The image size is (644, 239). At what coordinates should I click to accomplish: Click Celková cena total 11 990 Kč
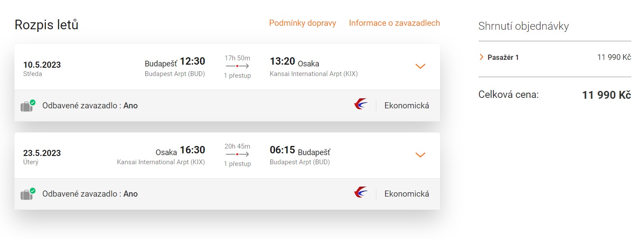(606, 95)
